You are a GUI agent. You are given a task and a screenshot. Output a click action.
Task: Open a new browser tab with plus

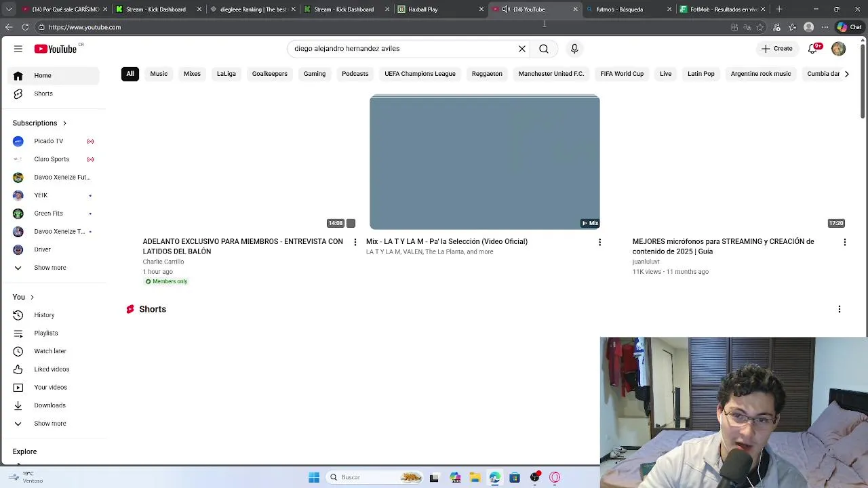[779, 9]
